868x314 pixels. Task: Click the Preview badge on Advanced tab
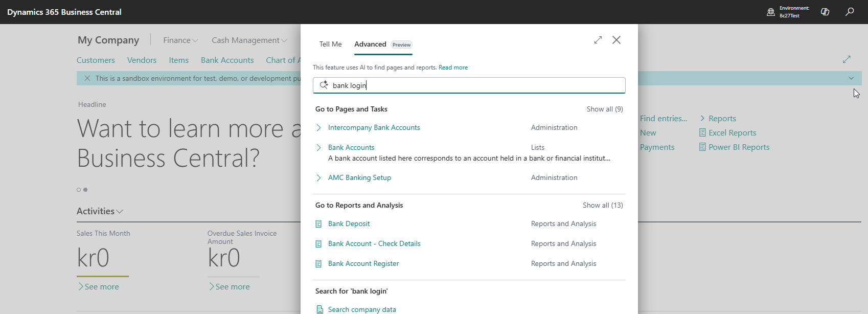(x=401, y=45)
